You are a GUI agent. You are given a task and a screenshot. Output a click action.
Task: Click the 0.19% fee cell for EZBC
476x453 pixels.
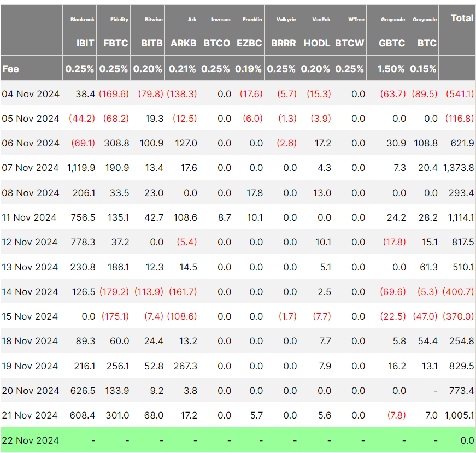[x=249, y=69]
